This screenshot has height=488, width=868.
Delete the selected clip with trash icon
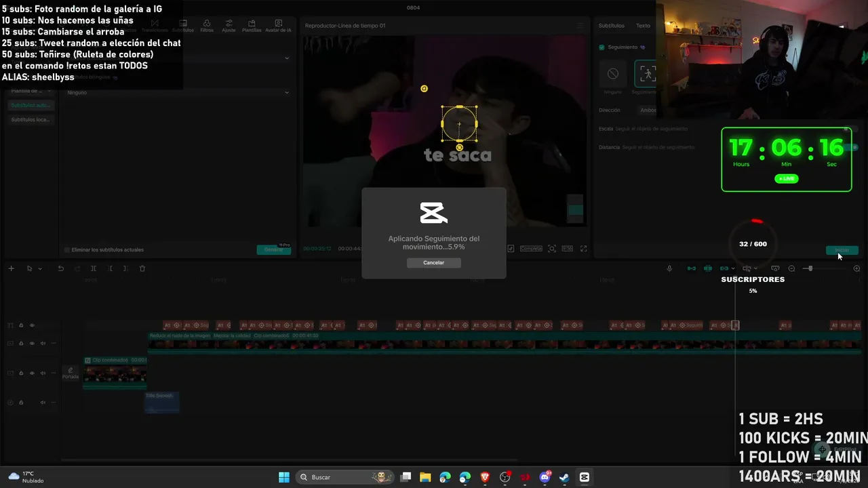(x=142, y=268)
